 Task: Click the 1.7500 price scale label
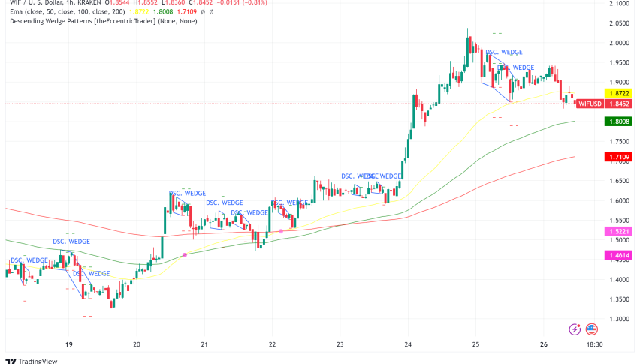pos(619,141)
